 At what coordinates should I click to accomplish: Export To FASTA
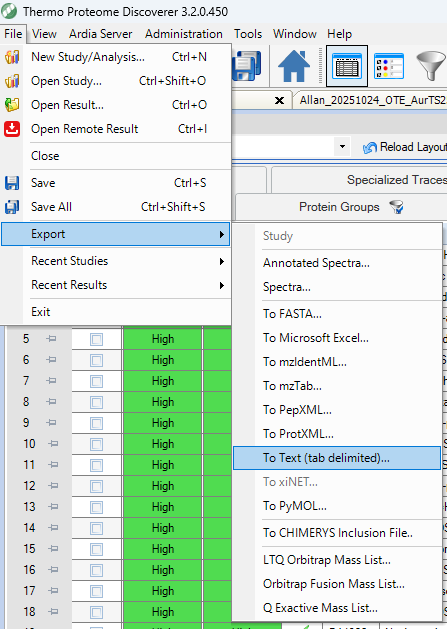(x=337, y=314)
